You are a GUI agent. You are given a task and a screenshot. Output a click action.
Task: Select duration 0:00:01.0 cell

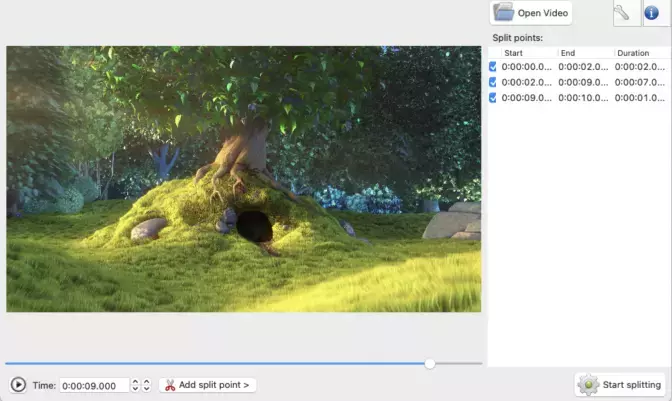(x=639, y=98)
